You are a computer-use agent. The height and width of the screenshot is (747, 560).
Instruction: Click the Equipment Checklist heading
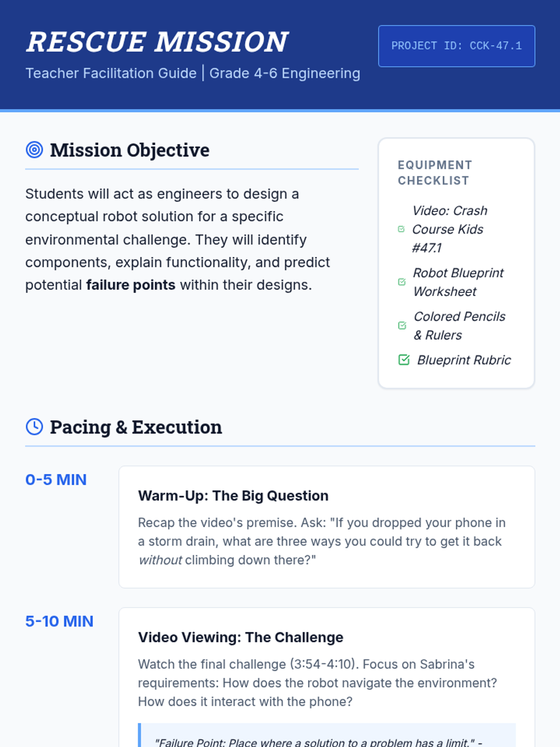point(435,173)
